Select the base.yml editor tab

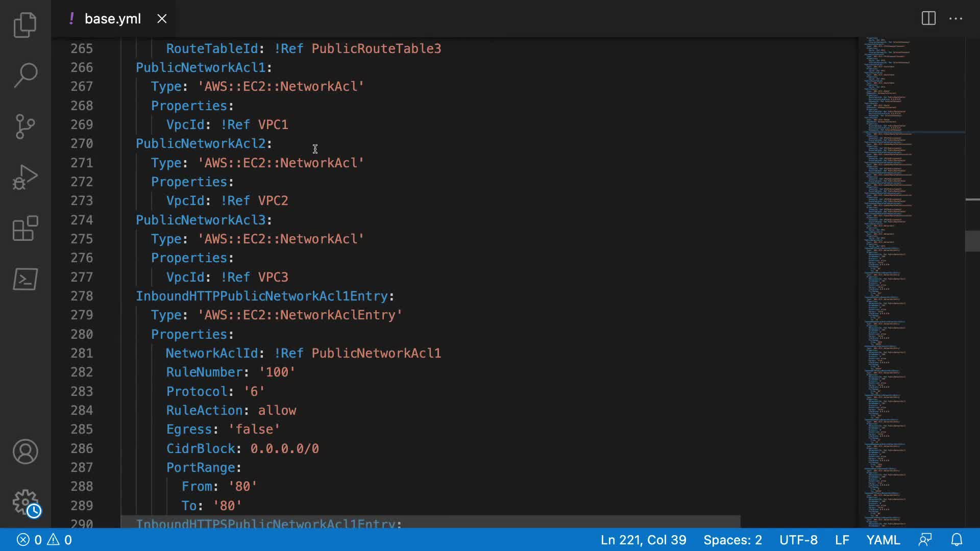click(x=112, y=19)
